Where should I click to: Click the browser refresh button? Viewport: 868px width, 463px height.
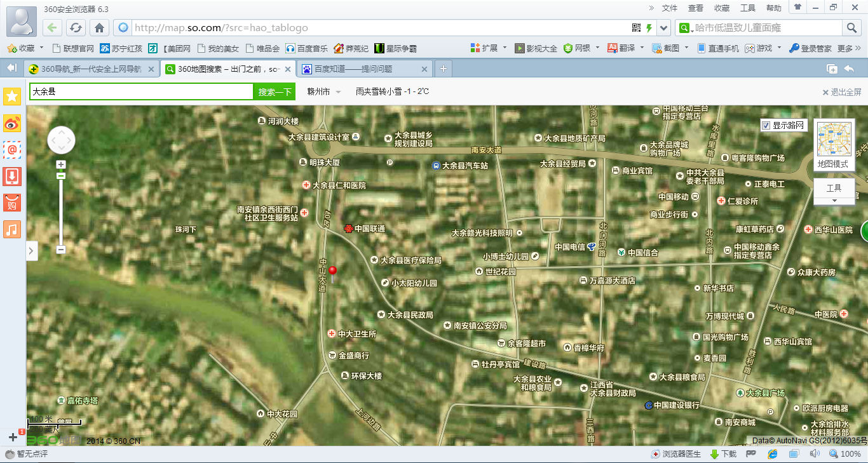tap(76, 28)
